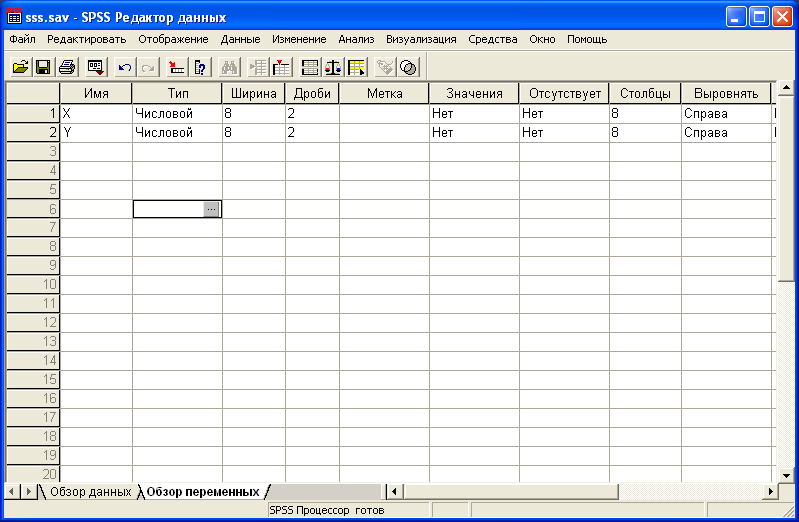Click the Дроби column header

pos(312,93)
